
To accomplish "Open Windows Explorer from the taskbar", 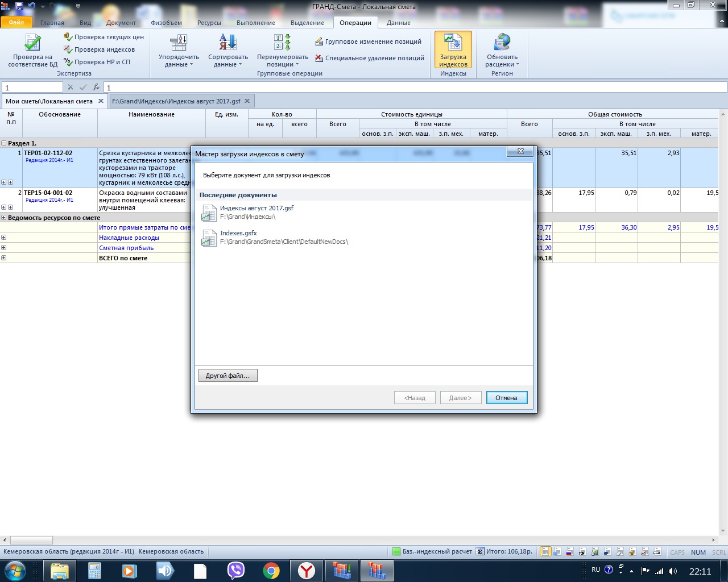I will coord(60,570).
